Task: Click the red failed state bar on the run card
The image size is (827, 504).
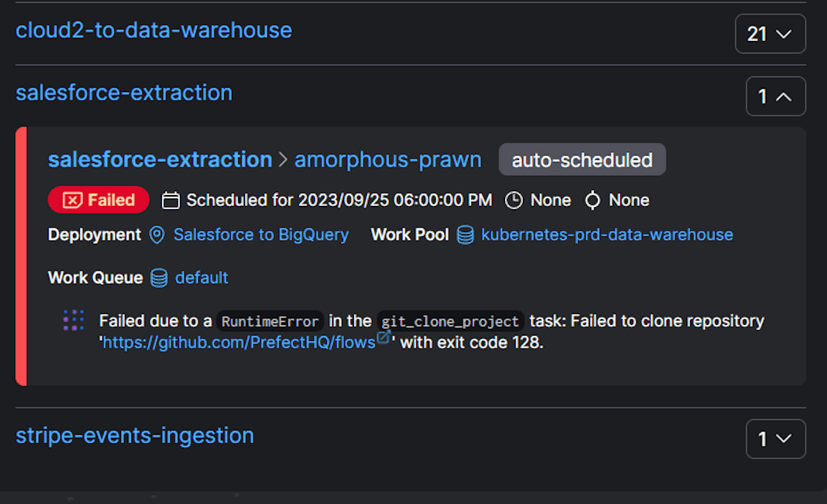Action: pos(21,256)
